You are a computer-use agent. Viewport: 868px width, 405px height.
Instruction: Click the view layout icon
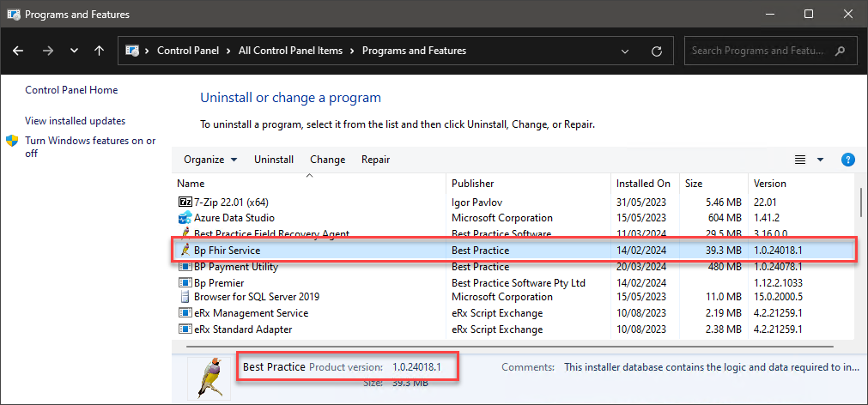(800, 160)
